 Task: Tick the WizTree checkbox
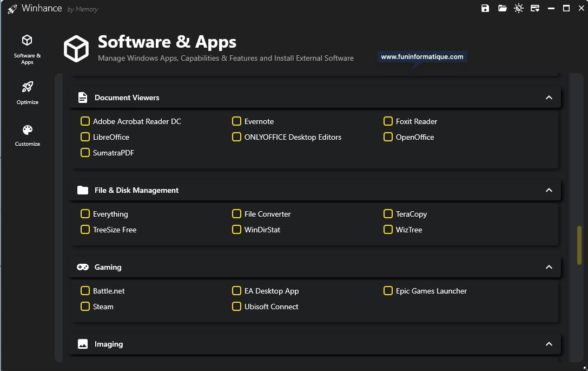(388, 230)
